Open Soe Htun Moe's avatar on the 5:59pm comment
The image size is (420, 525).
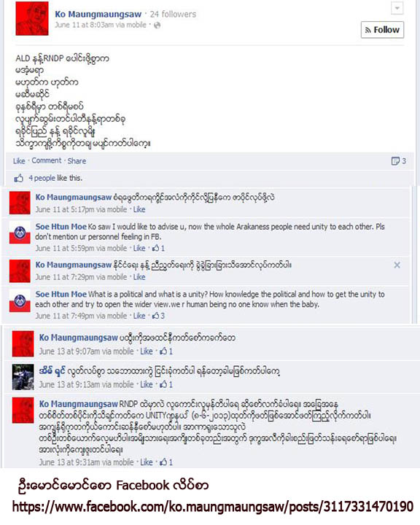[20, 232]
